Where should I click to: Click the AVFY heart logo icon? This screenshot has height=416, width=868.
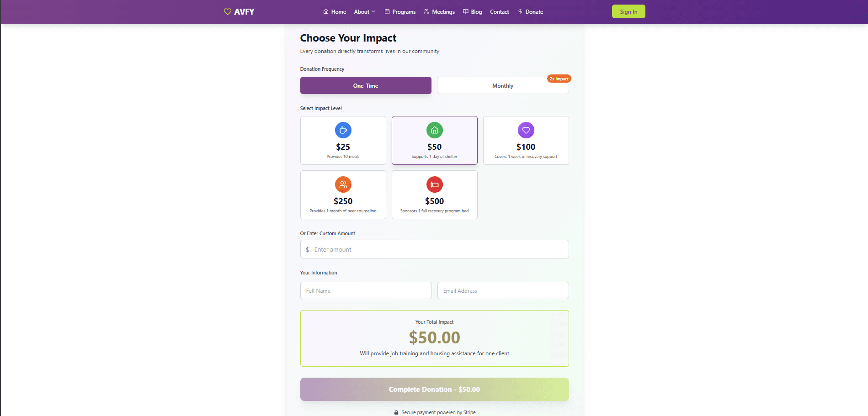click(227, 11)
